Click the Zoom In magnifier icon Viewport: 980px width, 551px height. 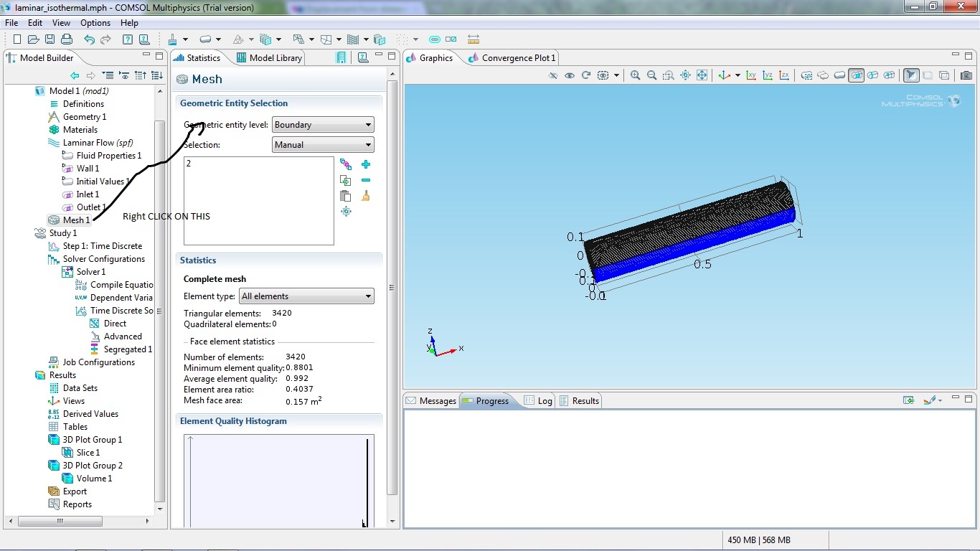635,75
